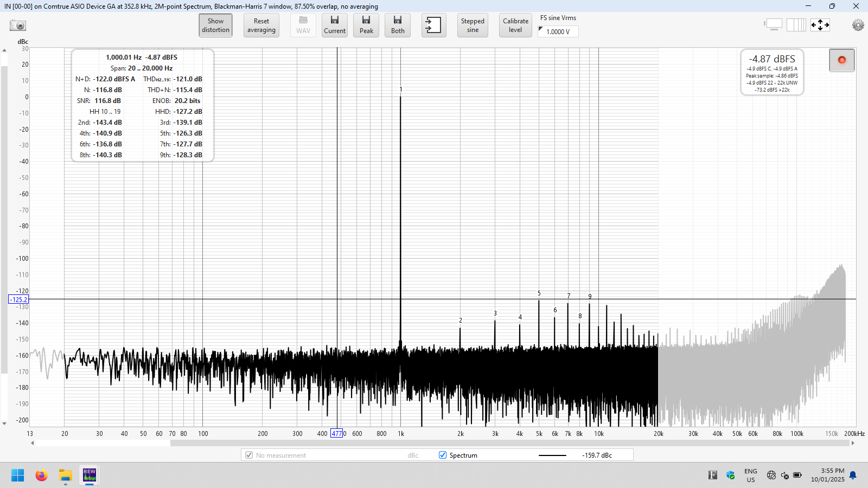Start recording with the red record button

point(842,60)
